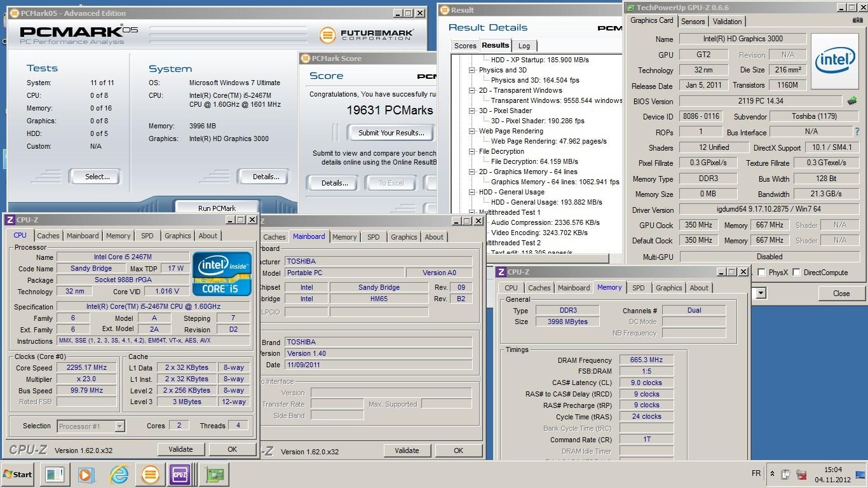Click the BIOS save chip icon in GPU-Z
The image size is (868, 488).
coord(852,101)
